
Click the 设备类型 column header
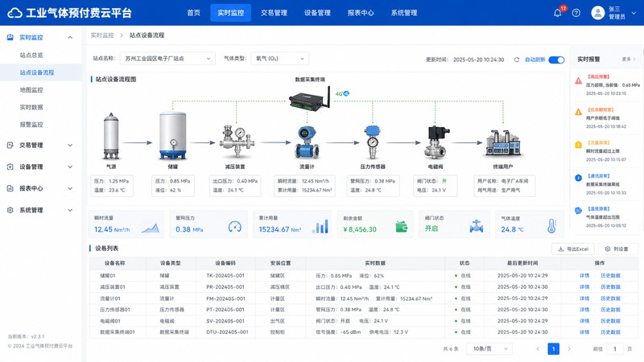point(170,263)
